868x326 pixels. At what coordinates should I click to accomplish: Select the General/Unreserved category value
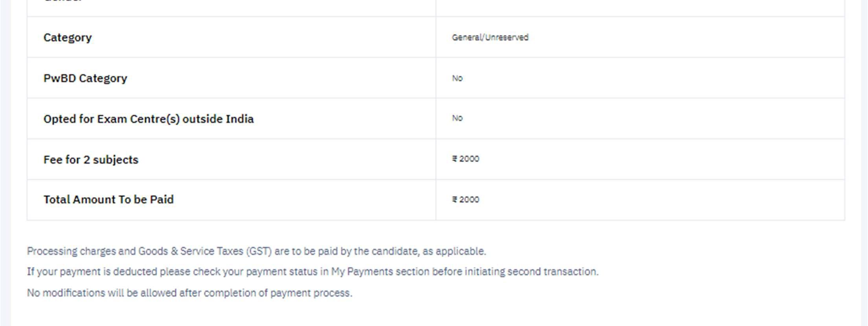click(x=490, y=38)
